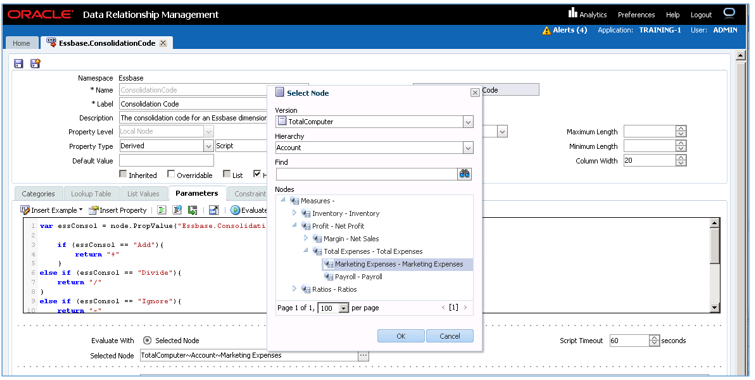Click the Default Value input field
This screenshot has height=380, width=755.
tap(166, 161)
